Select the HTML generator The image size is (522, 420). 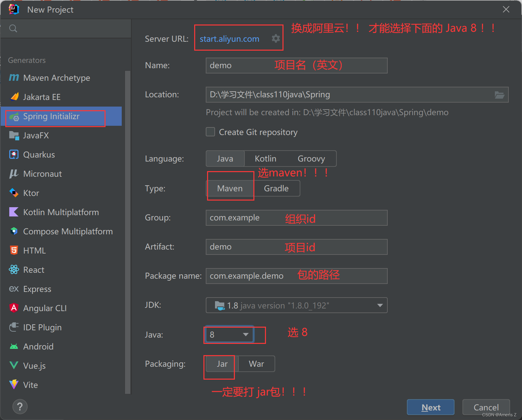61,251
